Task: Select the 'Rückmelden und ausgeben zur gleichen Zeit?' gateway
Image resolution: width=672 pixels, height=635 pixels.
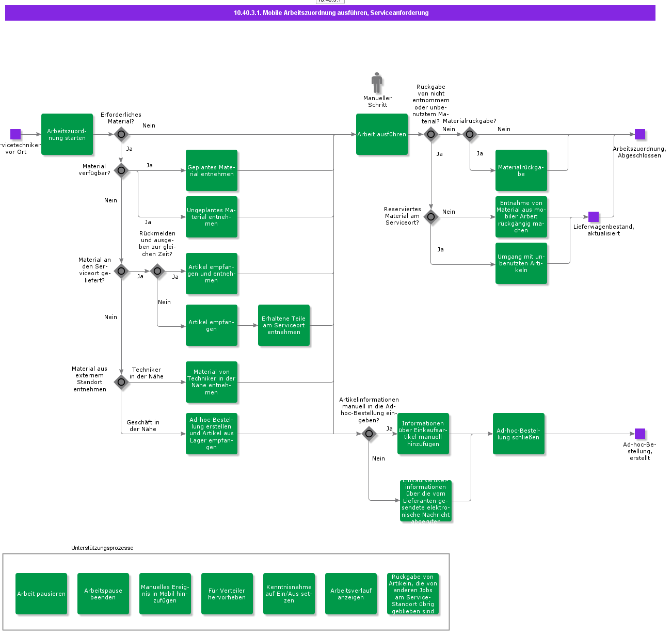Action: [157, 271]
